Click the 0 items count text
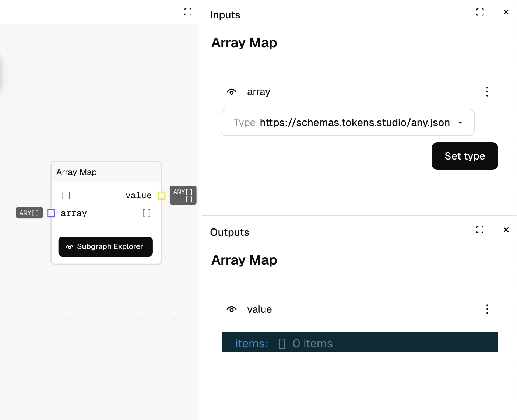 click(x=313, y=343)
